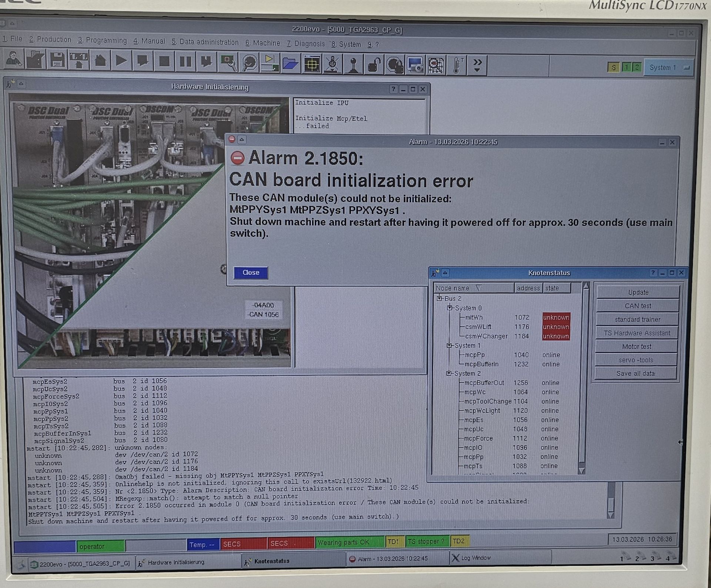Collapse the System 2 tree node
The height and width of the screenshot is (588, 711).
[449, 373]
